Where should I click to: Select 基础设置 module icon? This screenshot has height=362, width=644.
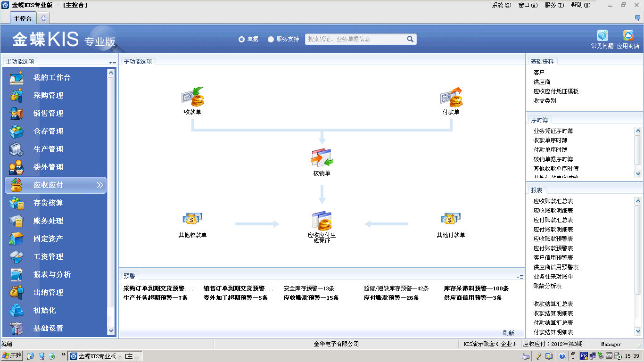click(17, 328)
